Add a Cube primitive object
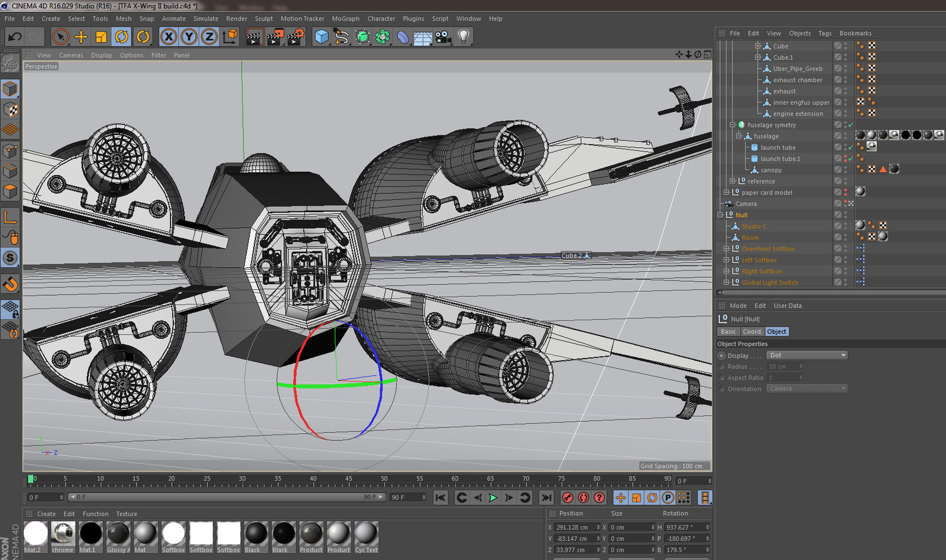Viewport: 946px width, 560px height. pos(322,37)
